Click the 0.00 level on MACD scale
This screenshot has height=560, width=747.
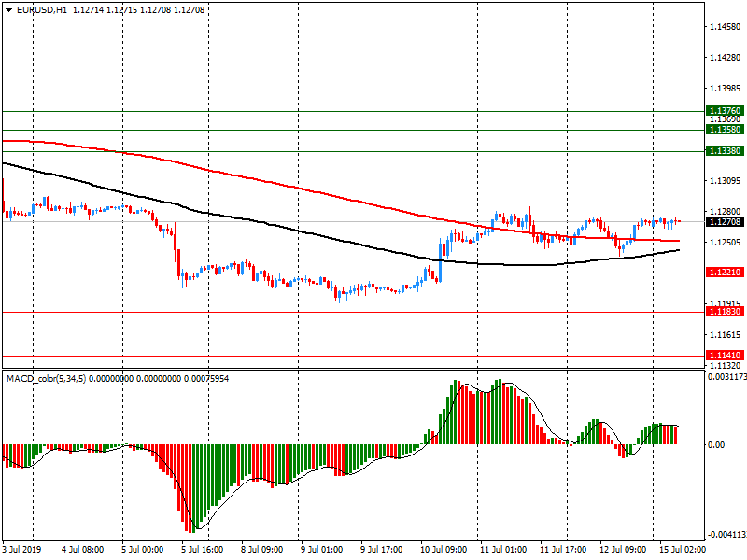[x=716, y=445]
